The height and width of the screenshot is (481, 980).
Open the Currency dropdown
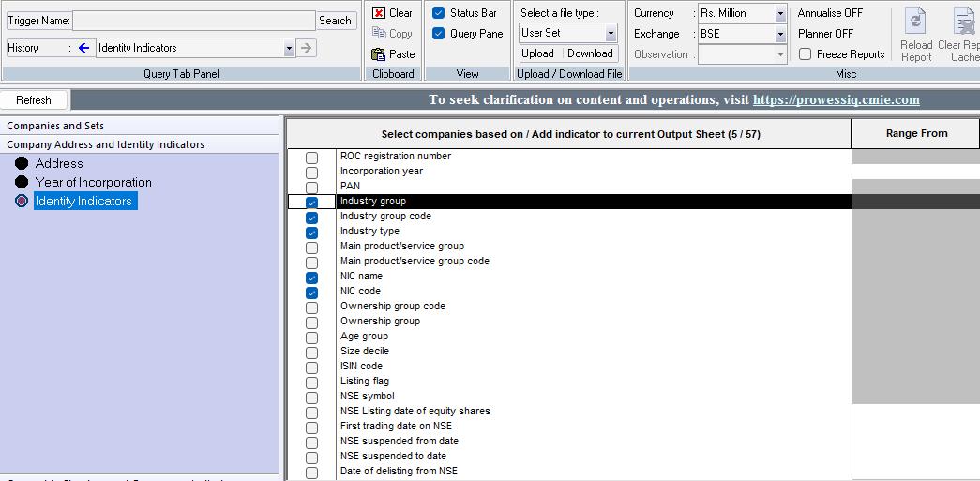[780, 14]
